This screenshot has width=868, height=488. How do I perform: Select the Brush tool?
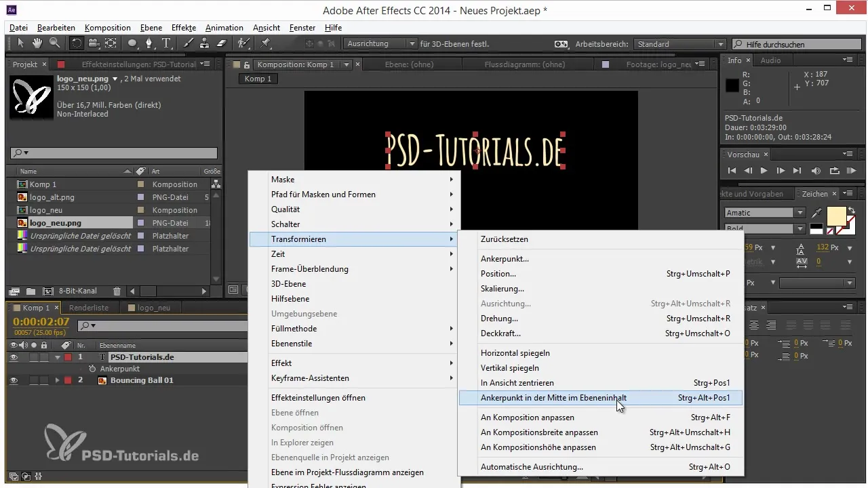click(189, 43)
